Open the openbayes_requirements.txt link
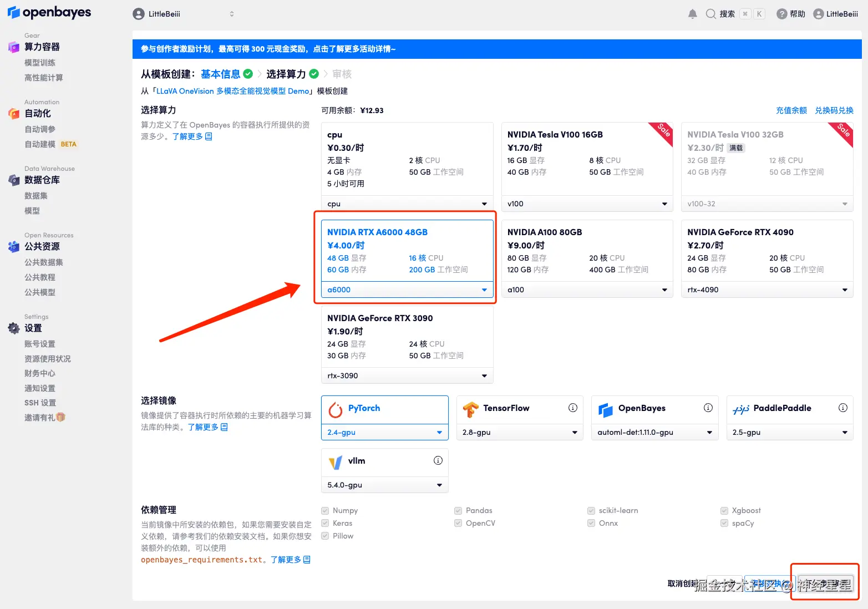This screenshot has width=868, height=609. pos(202,560)
